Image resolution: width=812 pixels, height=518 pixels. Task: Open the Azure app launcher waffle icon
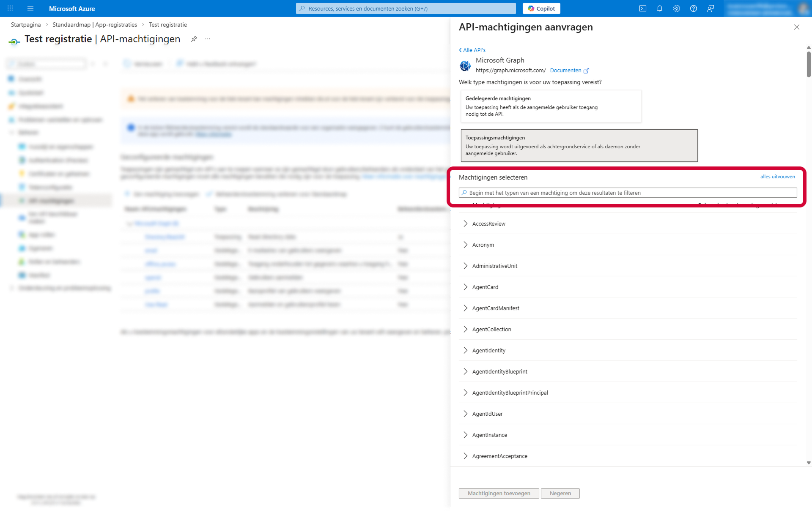10,8
